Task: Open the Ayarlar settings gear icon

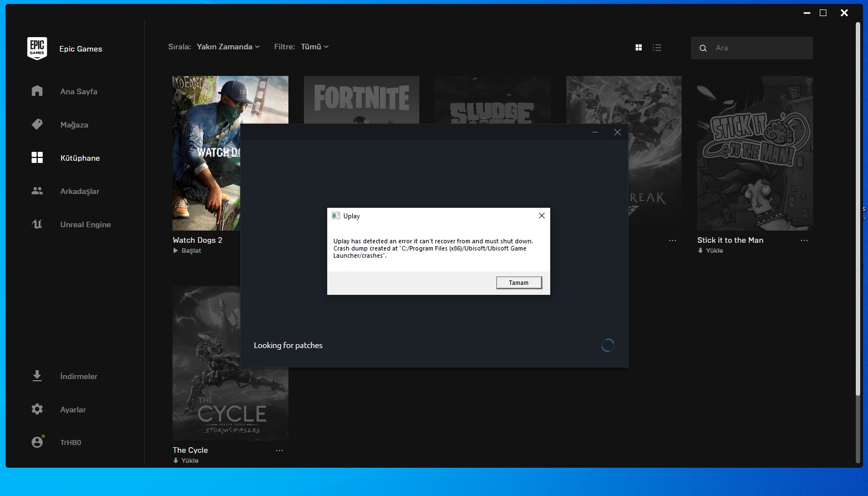Action: pyautogui.click(x=37, y=409)
